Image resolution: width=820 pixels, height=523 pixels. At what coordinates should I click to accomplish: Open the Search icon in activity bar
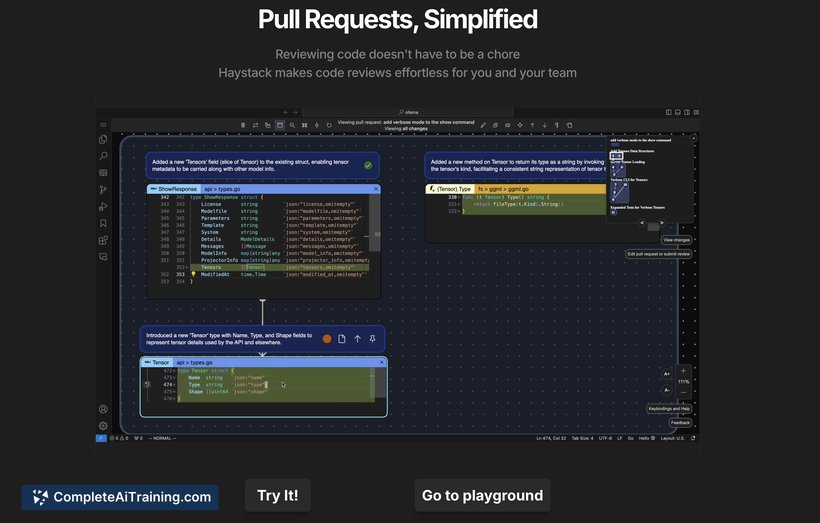103,156
